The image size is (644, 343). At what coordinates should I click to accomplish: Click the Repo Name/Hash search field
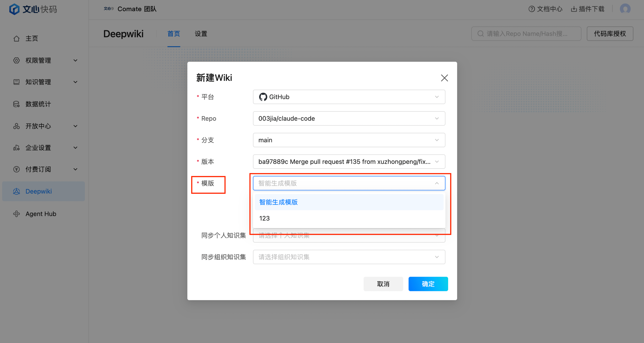click(526, 34)
